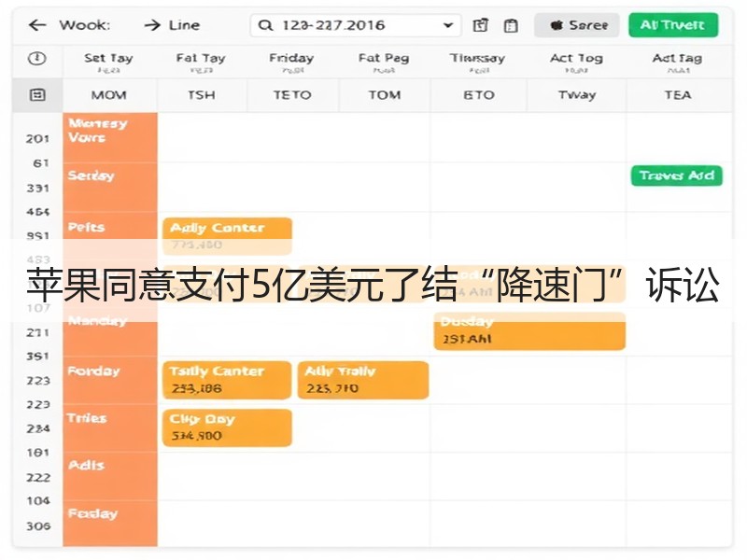Click the Tway sub-header
Viewport: 747px width, 560px height.
pyautogui.click(x=577, y=95)
